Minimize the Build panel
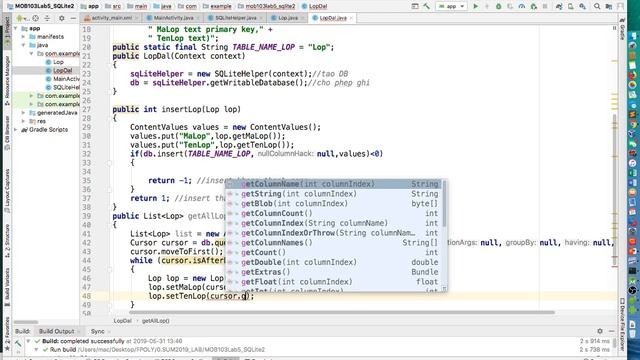This screenshot has height=360, width=640. tap(611, 331)
